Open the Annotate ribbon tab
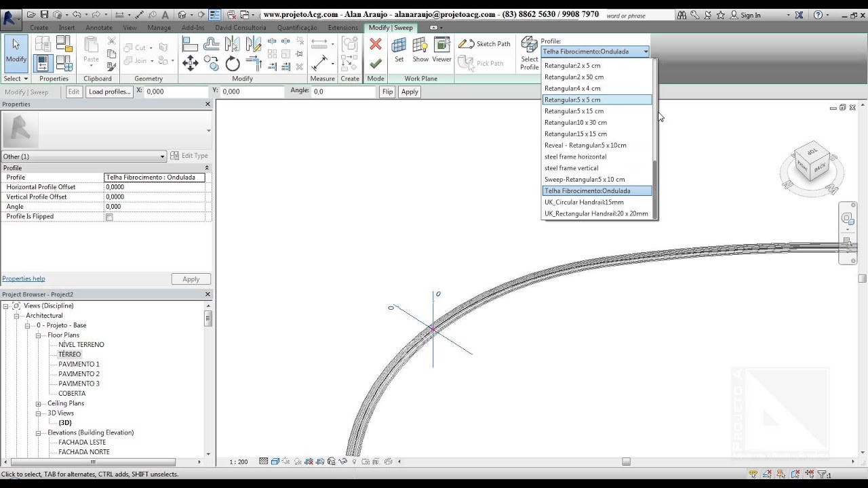The image size is (868, 488). click(99, 28)
